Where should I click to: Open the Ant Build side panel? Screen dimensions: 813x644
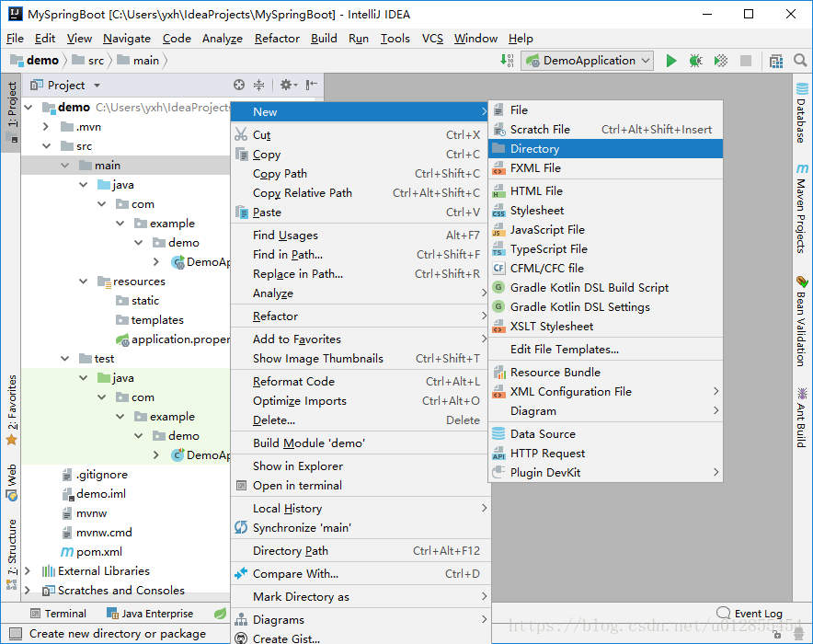[802, 417]
